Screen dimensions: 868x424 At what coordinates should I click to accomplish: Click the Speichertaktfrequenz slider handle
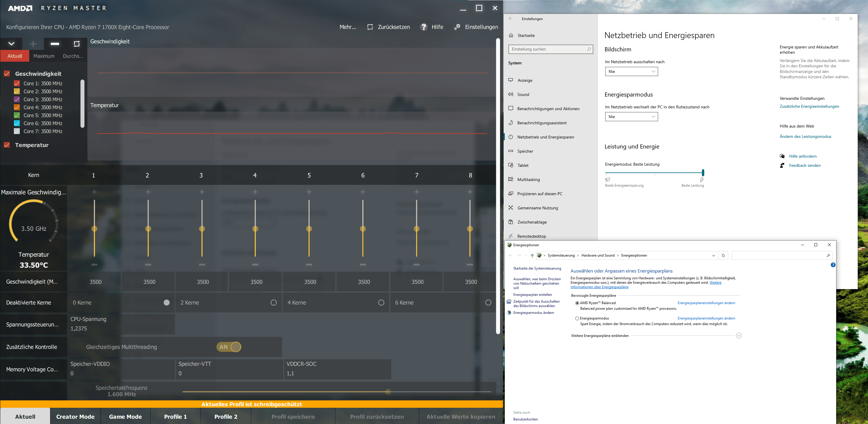point(388,392)
